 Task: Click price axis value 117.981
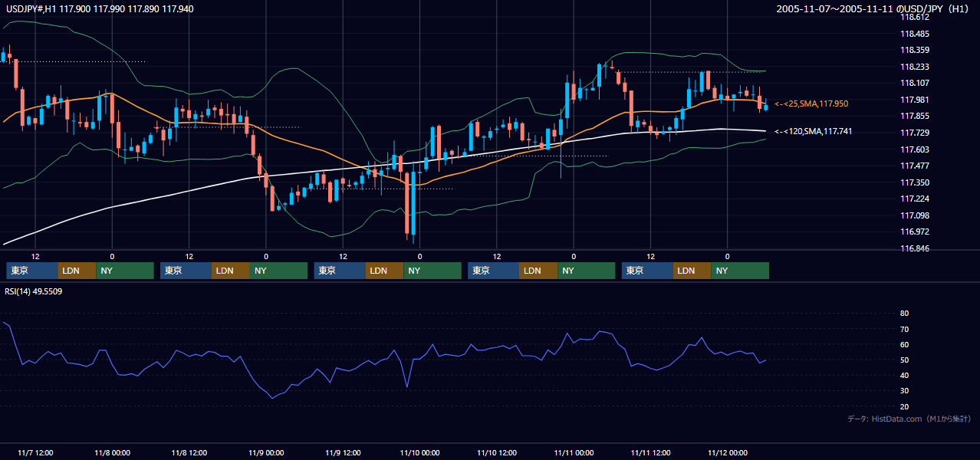click(x=914, y=100)
